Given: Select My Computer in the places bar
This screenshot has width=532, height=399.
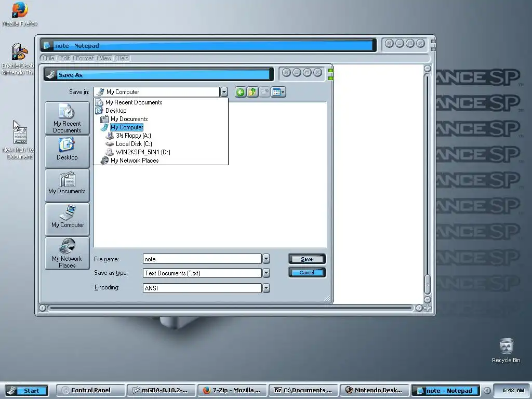Looking at the screenshot, I should click(67, 219).
